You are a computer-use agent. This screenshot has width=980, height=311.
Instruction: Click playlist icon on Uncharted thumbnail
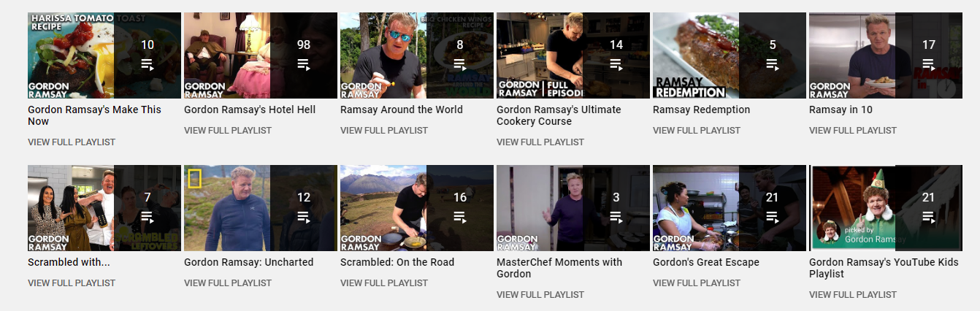coord(304,217)
